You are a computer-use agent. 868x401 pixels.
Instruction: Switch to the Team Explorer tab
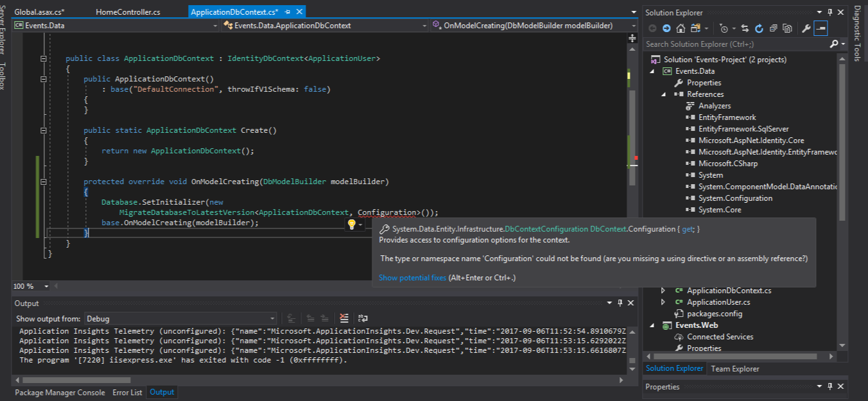734,368
